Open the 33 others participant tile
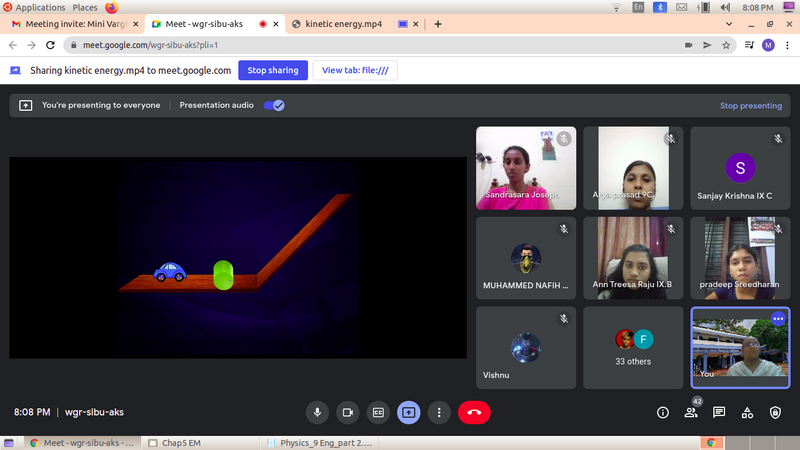 [x=632, y=347]
